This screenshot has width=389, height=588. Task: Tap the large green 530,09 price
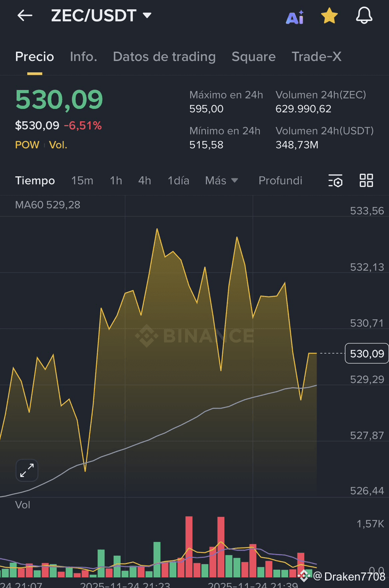click(59, 100)
